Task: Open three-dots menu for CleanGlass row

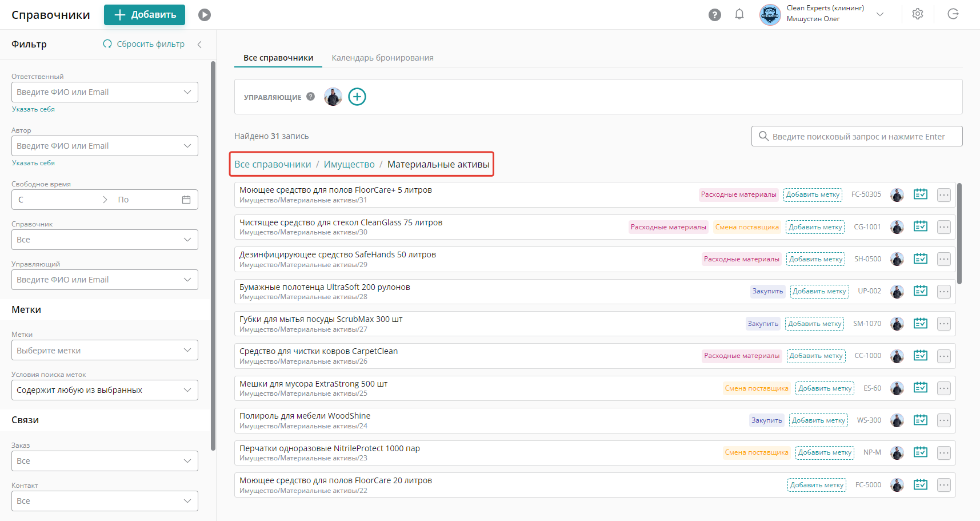Action: (944, 227)
